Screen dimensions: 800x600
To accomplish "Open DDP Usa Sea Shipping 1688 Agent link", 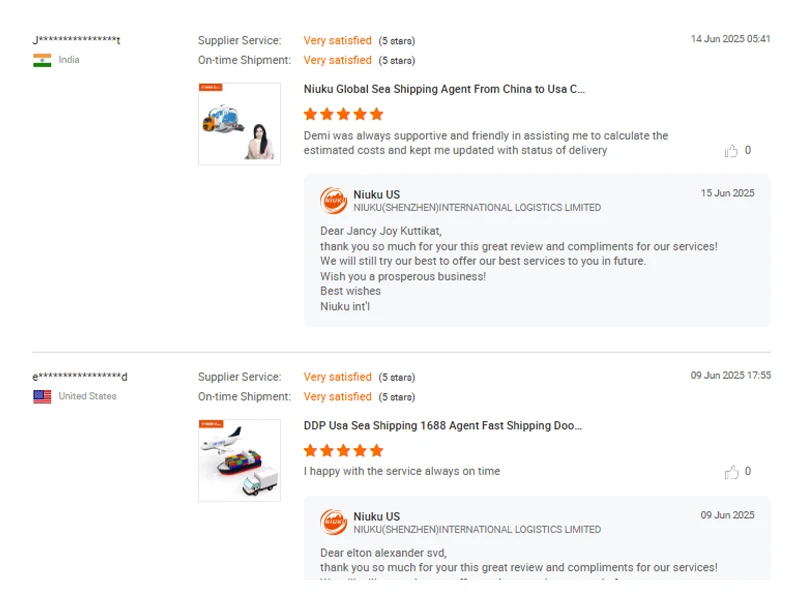I will click(x=442, y=426).
